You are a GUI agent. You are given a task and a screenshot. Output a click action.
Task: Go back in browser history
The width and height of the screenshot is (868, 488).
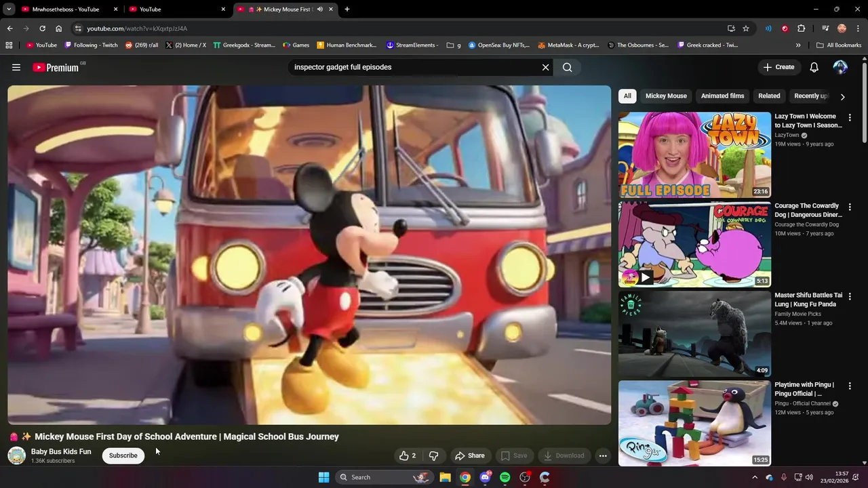coord(9,28)
